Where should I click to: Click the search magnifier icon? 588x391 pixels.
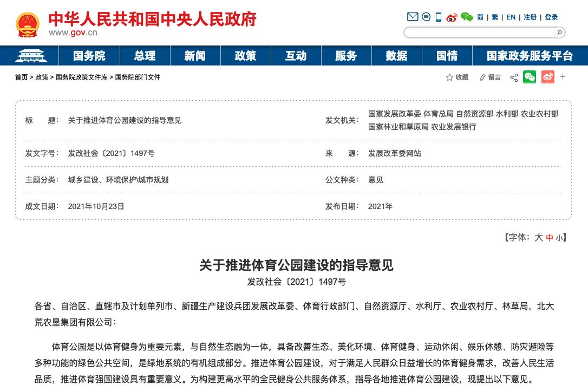pyautogui.click(x=559, y=32)
